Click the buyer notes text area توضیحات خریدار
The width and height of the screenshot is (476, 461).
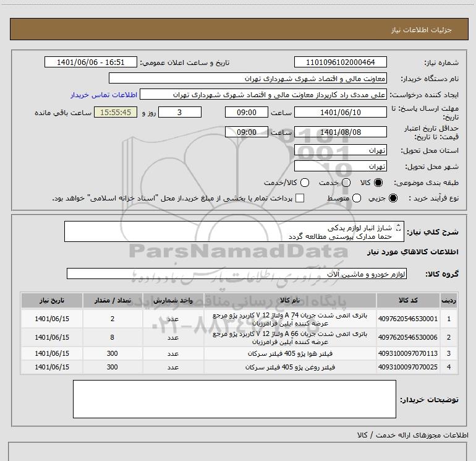pos(234,399)
